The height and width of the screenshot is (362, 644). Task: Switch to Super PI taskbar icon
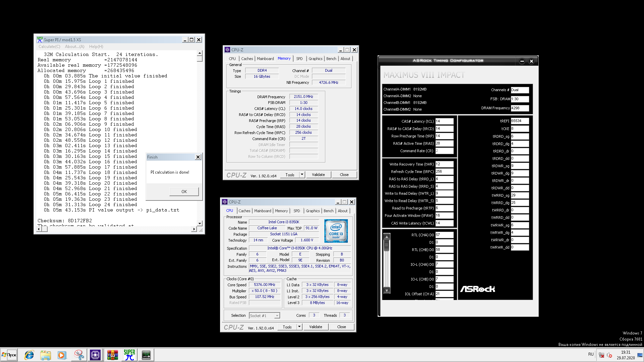point(129,355)
